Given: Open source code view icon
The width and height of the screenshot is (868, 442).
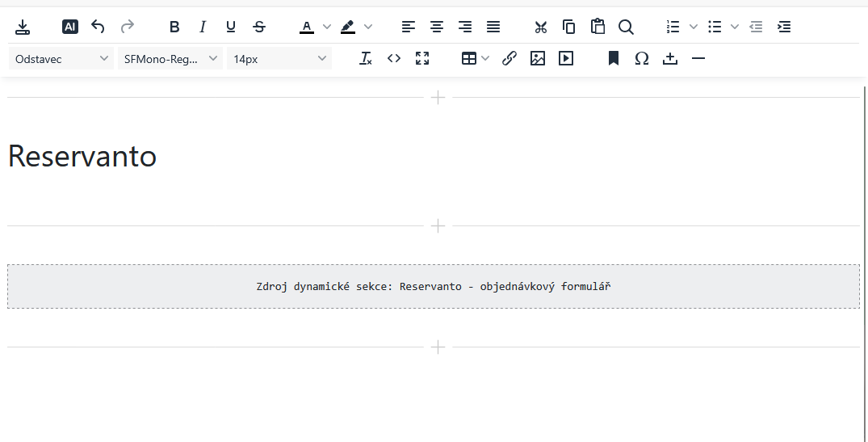Looking at the screenshot, I should coord(394,58).
